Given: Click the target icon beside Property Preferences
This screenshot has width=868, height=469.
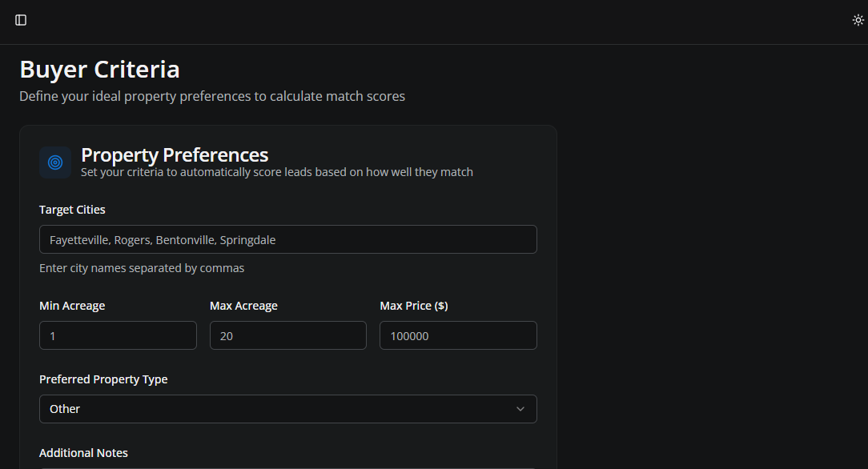Looking at the screenshot, I should point(55,162).
